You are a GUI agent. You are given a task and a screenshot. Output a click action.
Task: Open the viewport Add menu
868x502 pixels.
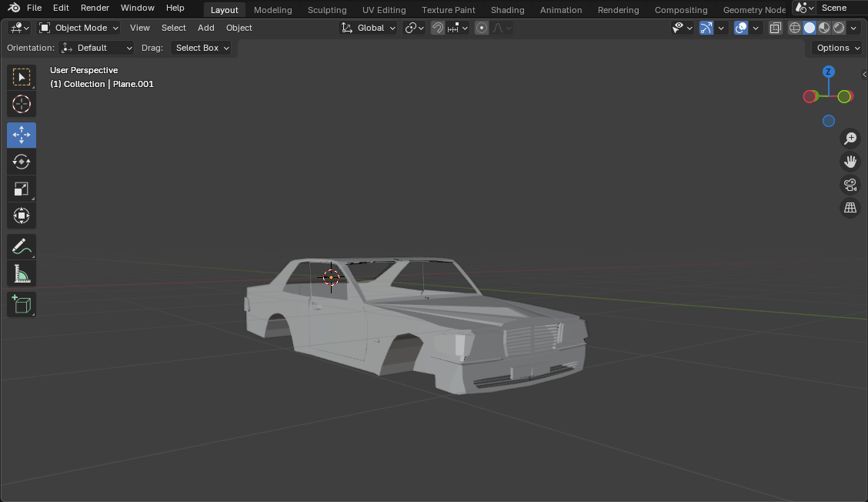tap(206, 28)
